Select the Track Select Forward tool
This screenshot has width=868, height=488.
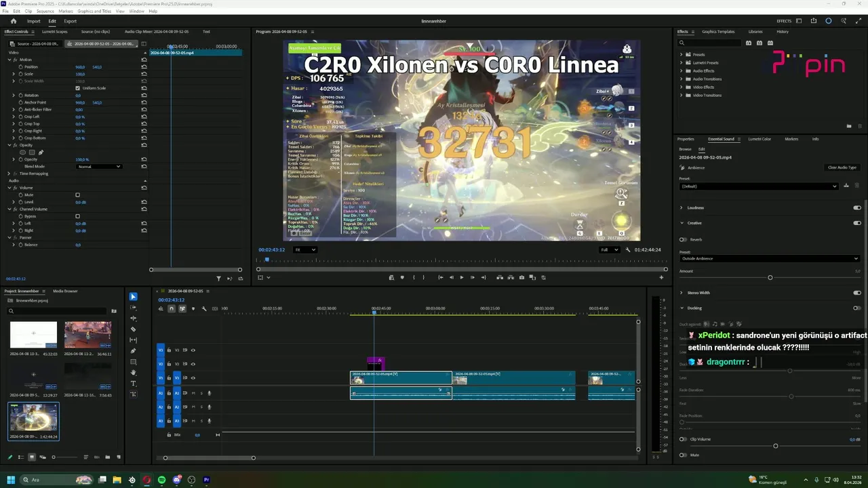click(133, 308)
